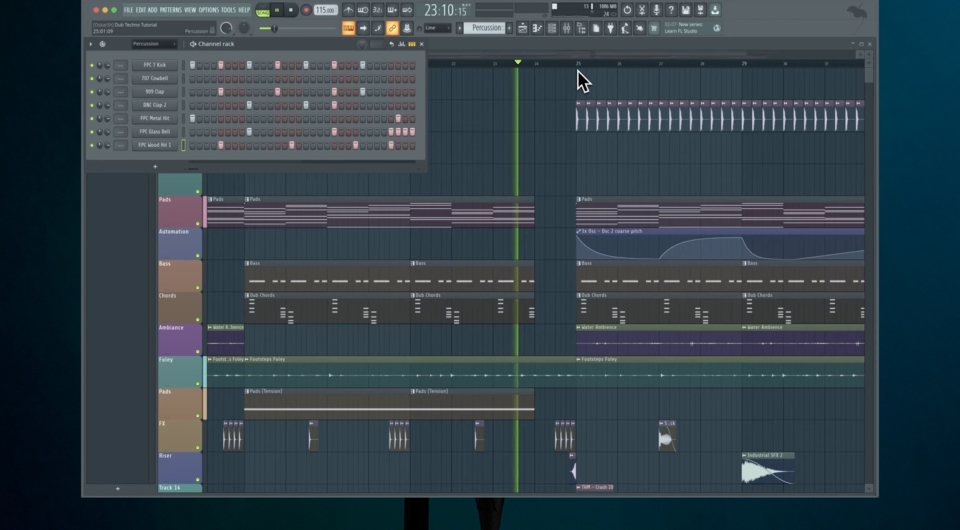
Task: Click the stop playback button
Action: [291, 10]
